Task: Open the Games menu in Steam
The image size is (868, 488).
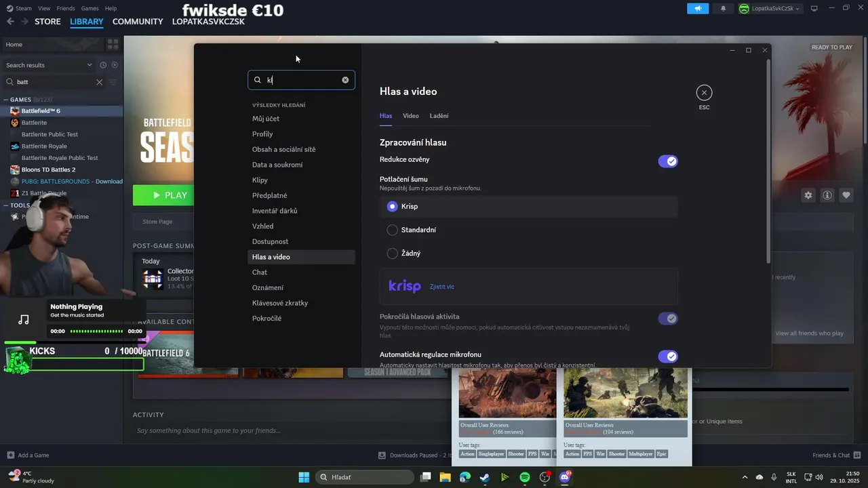Action: point(90,8)
